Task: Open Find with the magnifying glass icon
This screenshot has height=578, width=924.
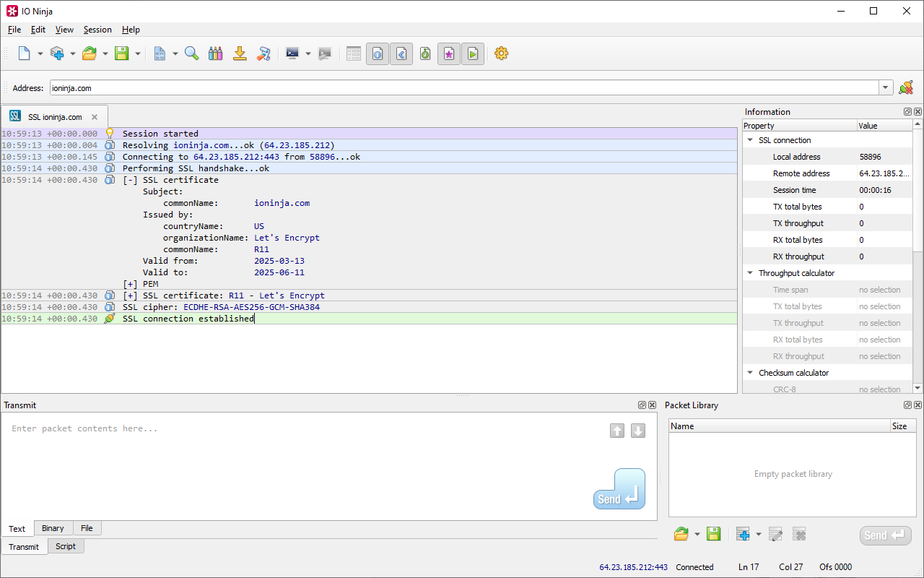Action: (191, 53)
